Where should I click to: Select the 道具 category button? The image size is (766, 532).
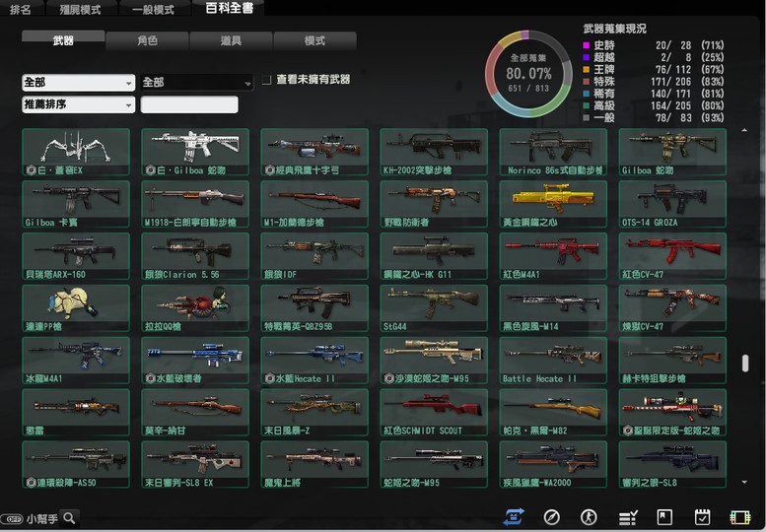click(231, 41)
